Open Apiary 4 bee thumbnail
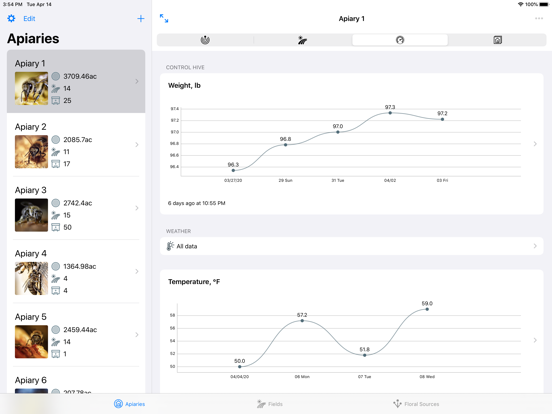The height and width of the screenshot is (414, 552). 31,278
